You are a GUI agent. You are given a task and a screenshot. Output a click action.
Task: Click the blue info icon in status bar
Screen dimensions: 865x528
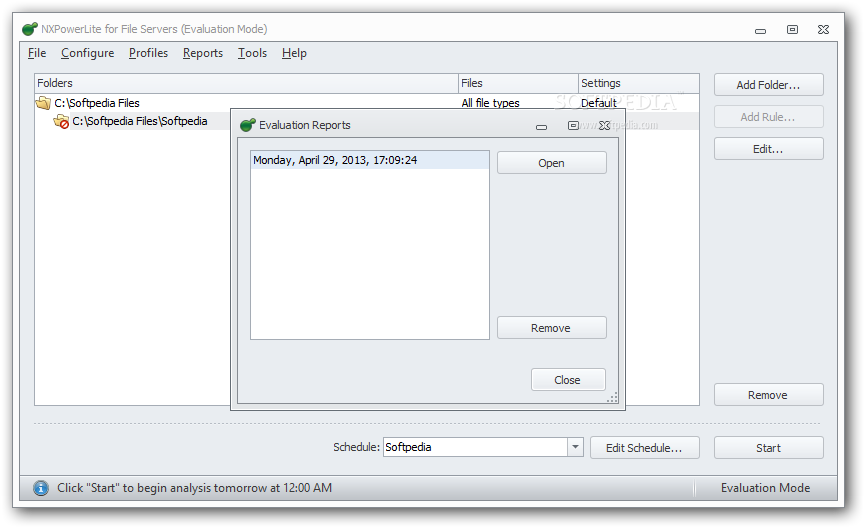pyautogui.click(x=41, y=488)
